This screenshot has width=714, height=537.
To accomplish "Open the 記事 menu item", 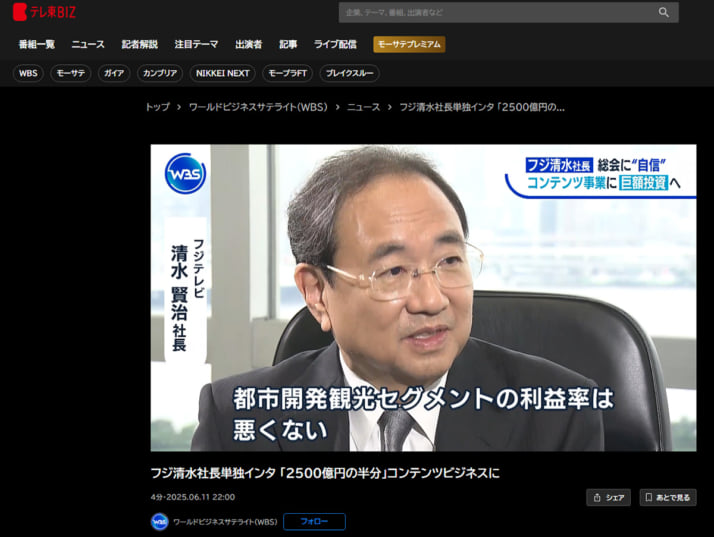I will point(288,44).
